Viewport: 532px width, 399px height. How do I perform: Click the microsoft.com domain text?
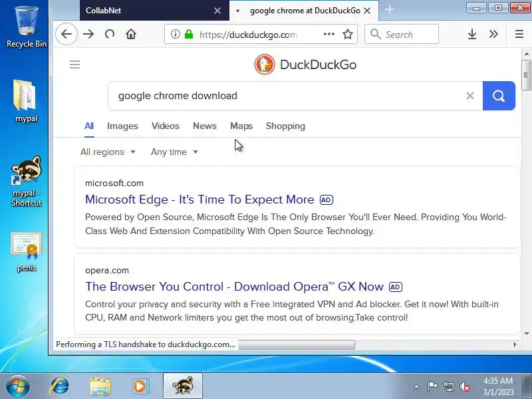click(114, 184)
